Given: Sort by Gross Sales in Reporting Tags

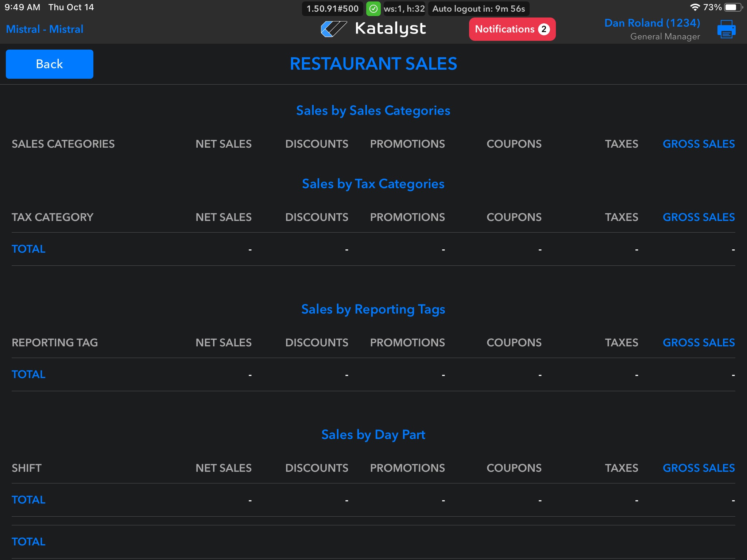Looking at the screenshot, I should pos(698,343).
